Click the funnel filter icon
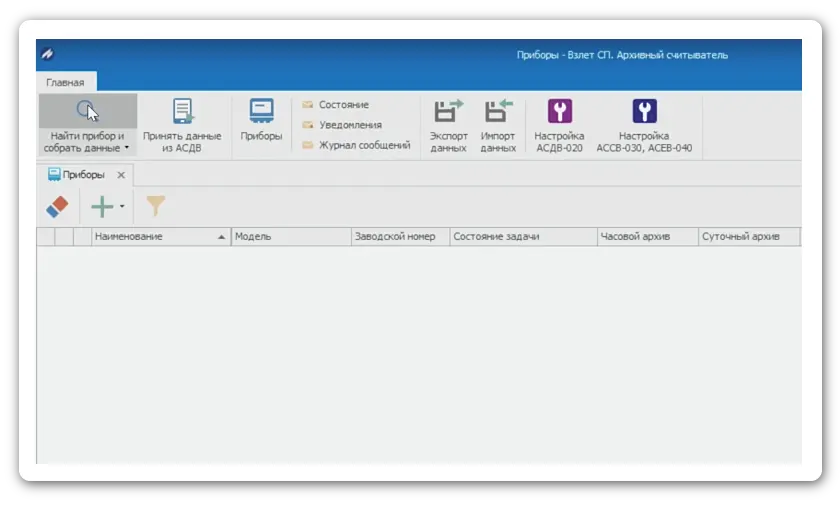 coord(155,207)
